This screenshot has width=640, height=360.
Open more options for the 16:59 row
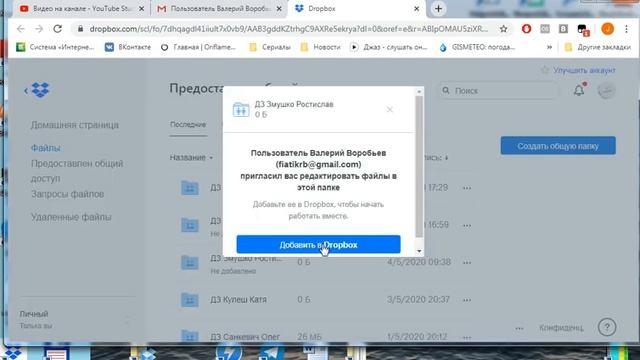click(467, 225)
